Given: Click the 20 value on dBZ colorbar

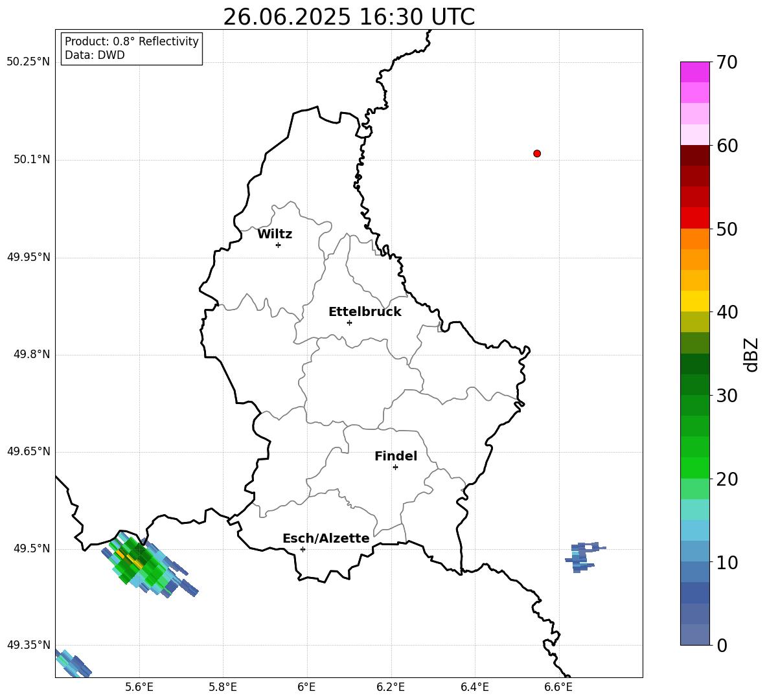Looking at the screenshot, I should point(726,479).
